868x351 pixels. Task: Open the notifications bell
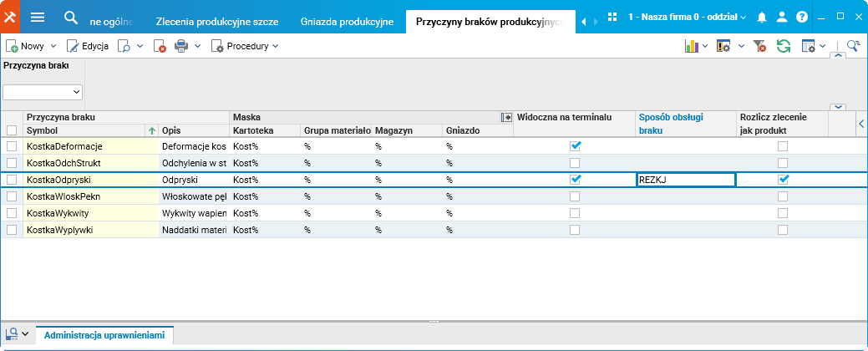tap(762, 18)
